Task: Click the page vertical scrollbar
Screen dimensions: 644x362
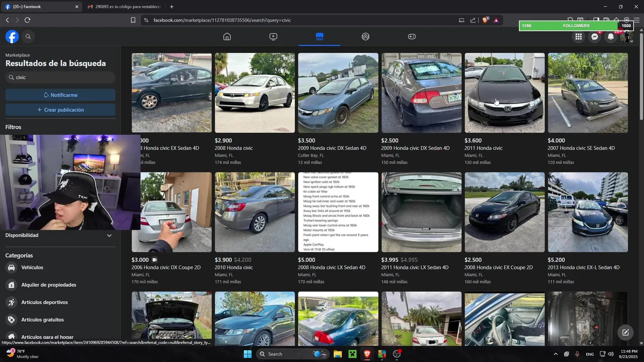Action: [641, 75]
